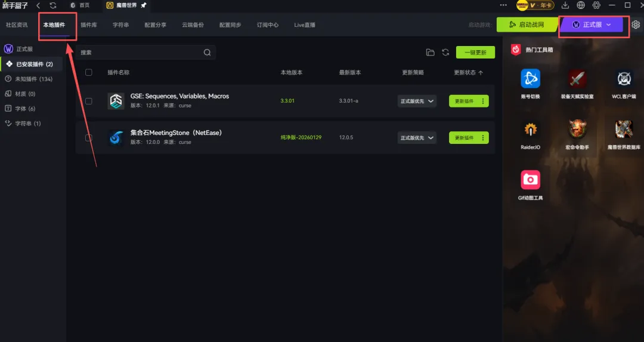Toggle the select-all checkbox in the table header
Screen dimensions: 644x342
click(89, 72)
